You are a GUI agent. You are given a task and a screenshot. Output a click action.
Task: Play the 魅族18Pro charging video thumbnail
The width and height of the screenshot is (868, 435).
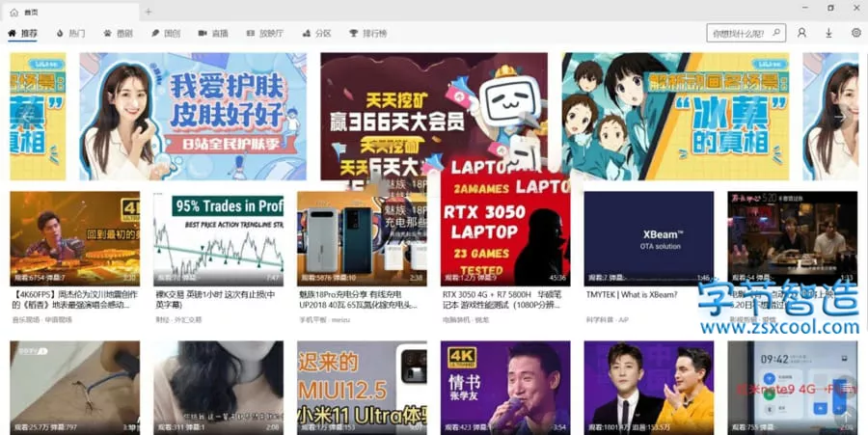[x=362, y=238]
